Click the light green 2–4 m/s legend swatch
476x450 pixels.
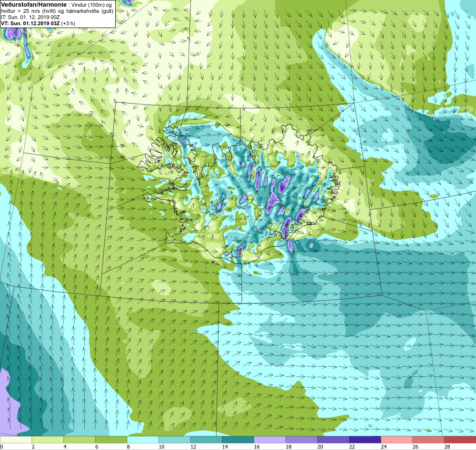coord(47,440)
